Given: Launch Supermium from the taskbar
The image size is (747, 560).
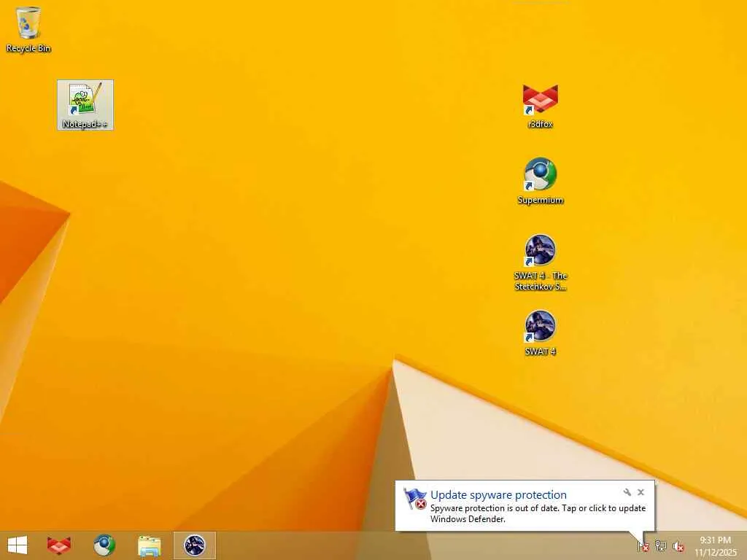Looking at the screenshot, I should click(104, 545).
